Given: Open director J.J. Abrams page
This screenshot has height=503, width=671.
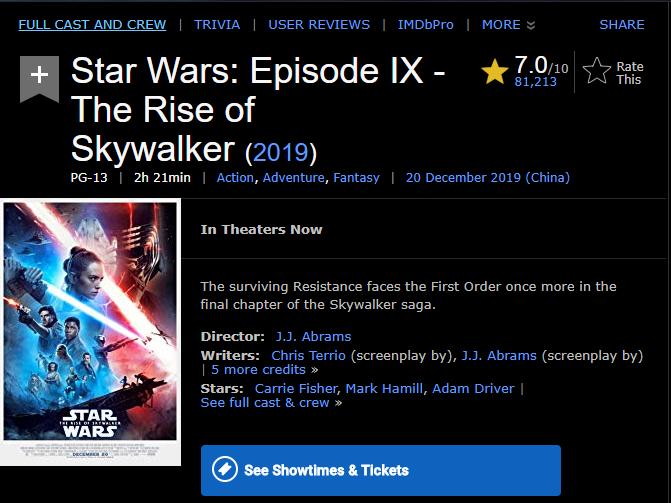Looking at the screenshot, I should (x=313, y=336).
